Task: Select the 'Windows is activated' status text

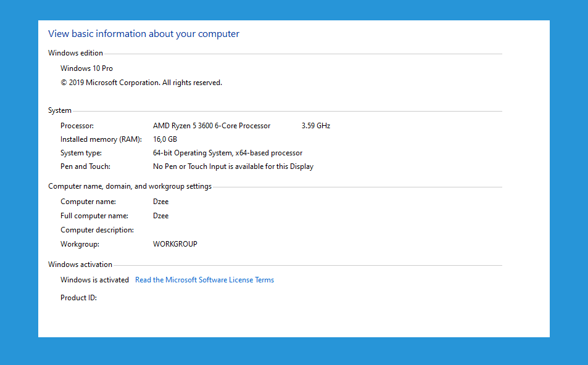Action: [94, 280]
